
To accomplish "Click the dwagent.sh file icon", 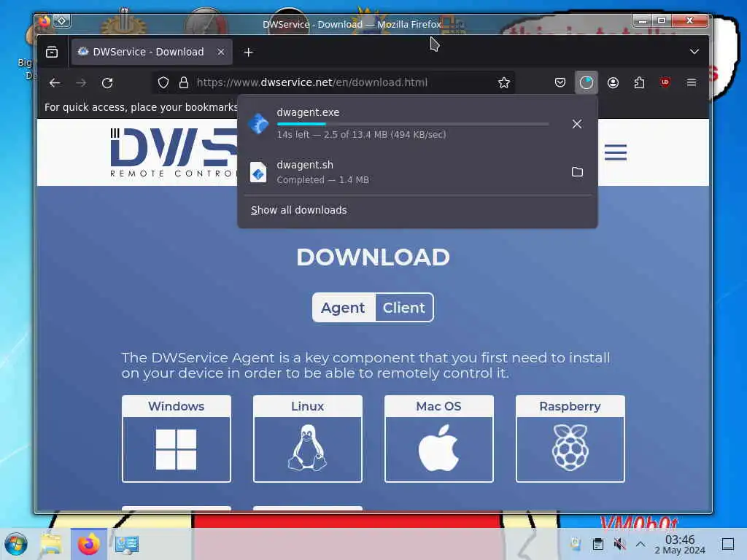I will [258, 172].
